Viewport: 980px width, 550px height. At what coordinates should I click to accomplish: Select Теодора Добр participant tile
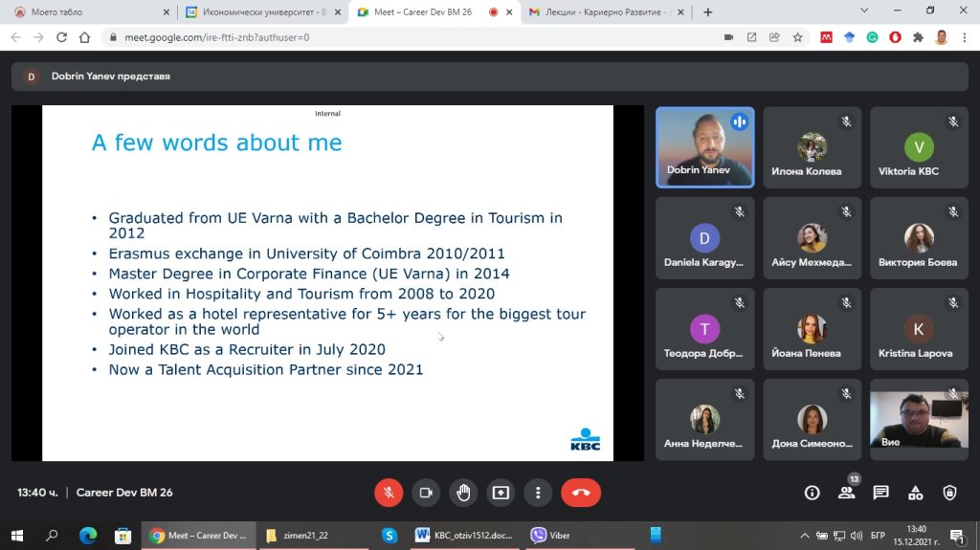click(x=705, y=329)
